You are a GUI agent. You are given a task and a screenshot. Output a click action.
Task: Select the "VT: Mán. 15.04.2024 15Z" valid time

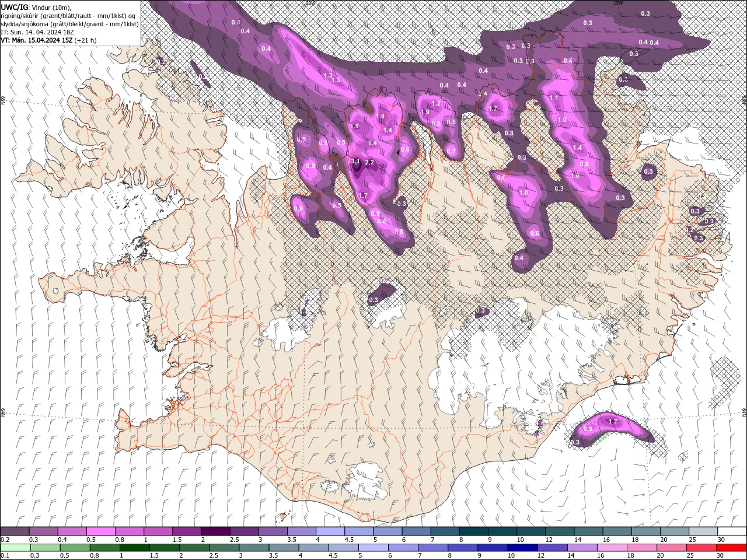37,40
